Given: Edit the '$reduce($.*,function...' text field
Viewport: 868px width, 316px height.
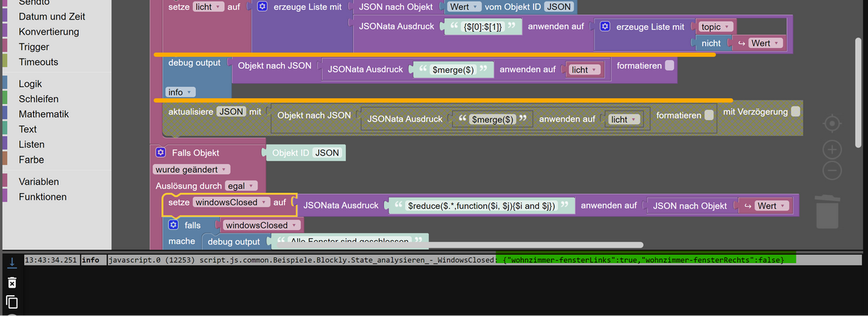Looking at the screenshot, I should click(481, 206).
